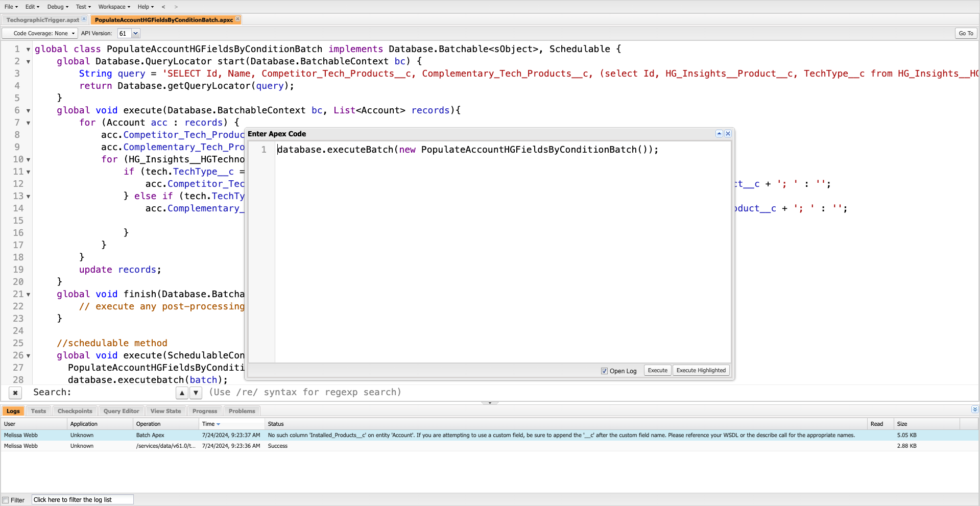The width and height of the screenshot is (980, 506).
Task: Switch to the Logs tab
Action: click(x=13, y=411)
